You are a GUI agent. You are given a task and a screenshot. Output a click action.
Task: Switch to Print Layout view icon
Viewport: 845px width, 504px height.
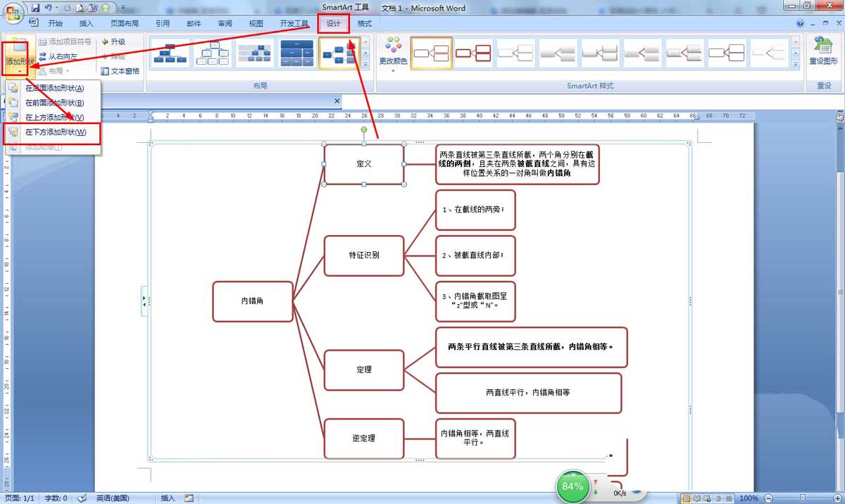[686, 498]
